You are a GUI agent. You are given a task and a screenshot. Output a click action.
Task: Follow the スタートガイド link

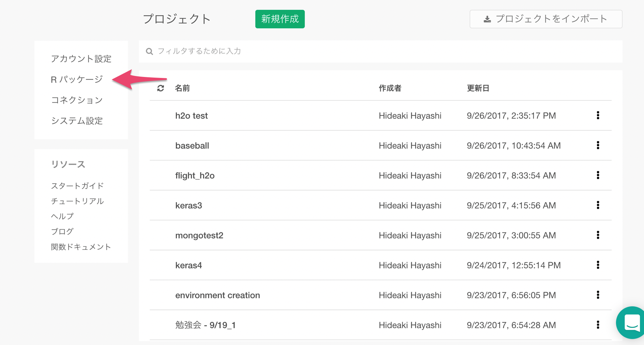(x=77, y=186)
